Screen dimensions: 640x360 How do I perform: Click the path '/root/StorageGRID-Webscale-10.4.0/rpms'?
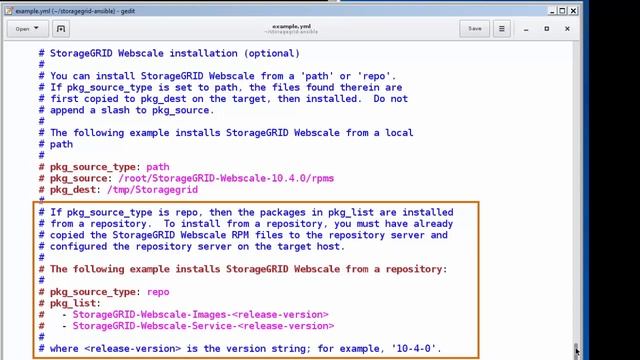coord(226,178)
